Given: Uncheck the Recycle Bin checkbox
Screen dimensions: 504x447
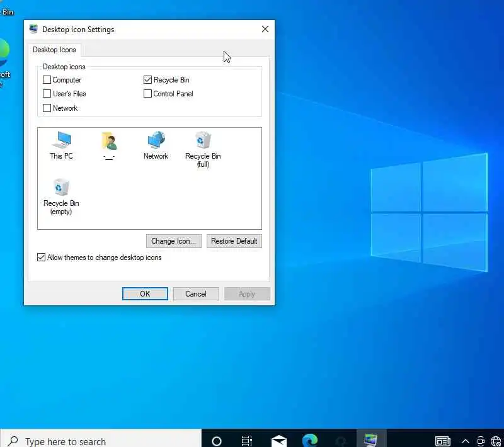Looking at the screenshot, I should (147, 79).
